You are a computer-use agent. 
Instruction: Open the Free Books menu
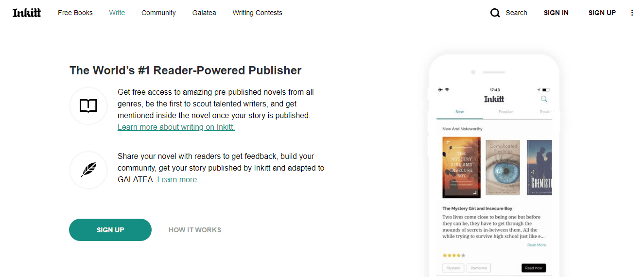(x=75, y=13)
